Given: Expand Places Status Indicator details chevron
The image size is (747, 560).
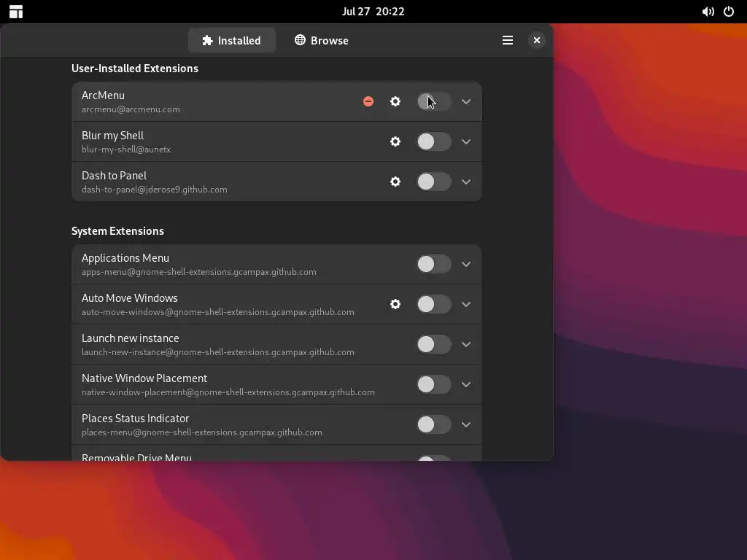Looking at the screenshot, I should pyautogui.click(x=466, y=424).
